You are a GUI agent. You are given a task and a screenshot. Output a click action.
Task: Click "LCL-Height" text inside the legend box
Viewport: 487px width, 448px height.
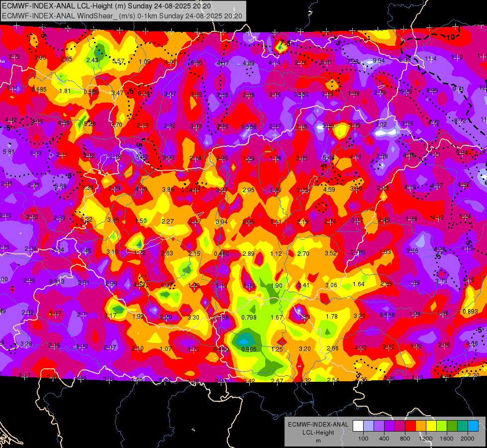click(318, 433)
